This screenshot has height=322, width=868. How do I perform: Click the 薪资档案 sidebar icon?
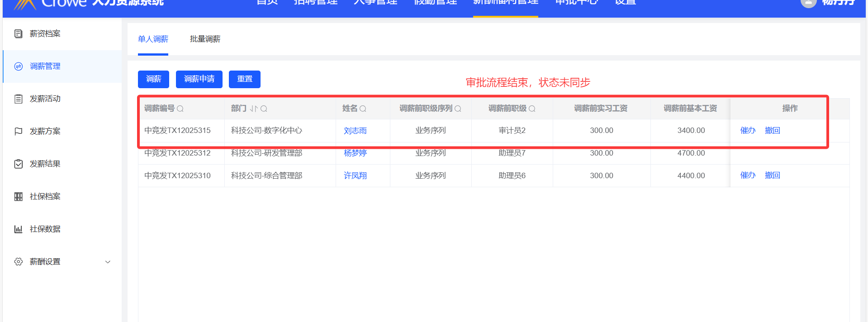coord(19,34)
